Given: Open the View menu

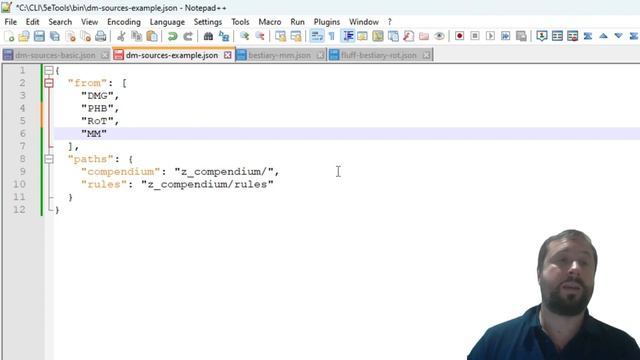Looking at the screenshot, I should coord(89,22).
